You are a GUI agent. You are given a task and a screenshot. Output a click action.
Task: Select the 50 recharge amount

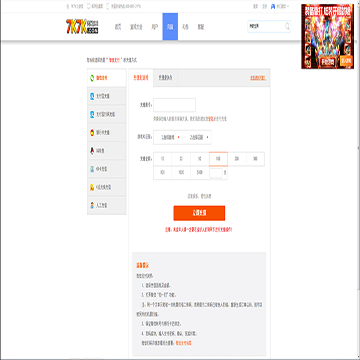click(199, 159)
